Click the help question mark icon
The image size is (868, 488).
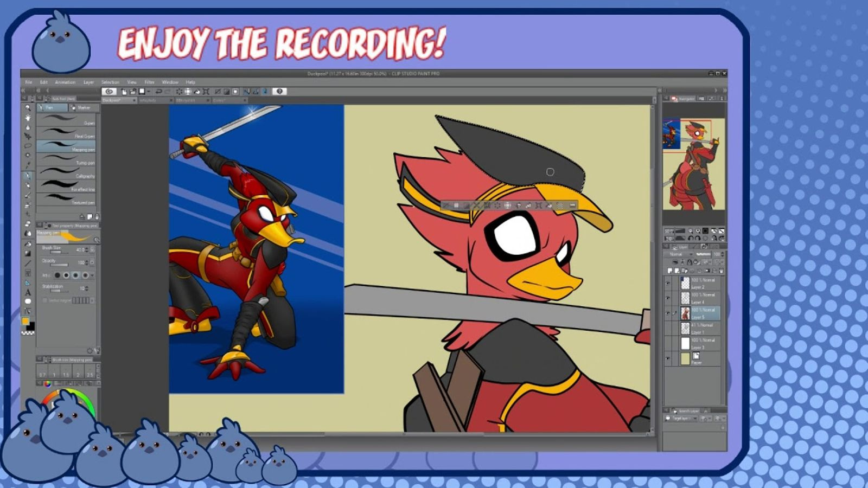[x=279, y=92]
